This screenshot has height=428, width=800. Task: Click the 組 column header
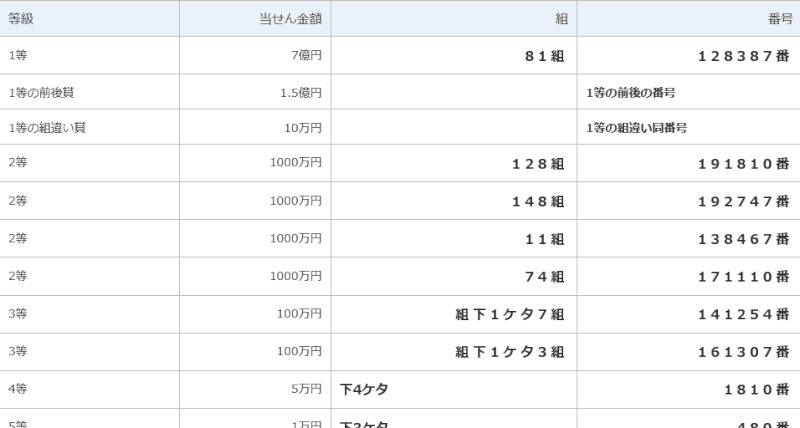(x=561, y=19)
